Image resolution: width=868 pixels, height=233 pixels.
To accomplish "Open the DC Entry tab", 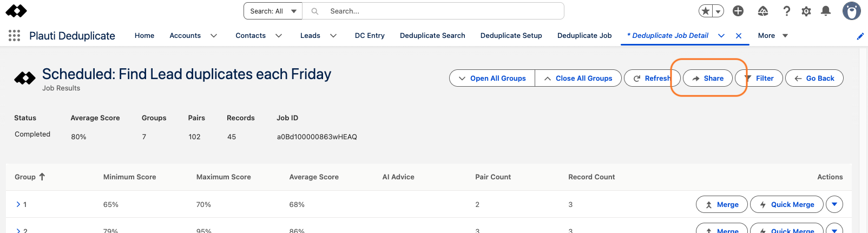I will coord(370,36).
